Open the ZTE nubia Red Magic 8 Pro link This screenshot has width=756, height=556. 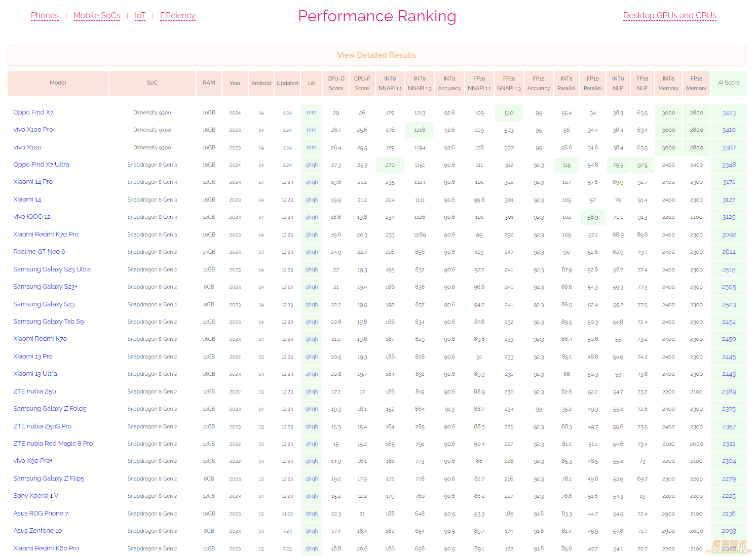click(x=53, y=444)
